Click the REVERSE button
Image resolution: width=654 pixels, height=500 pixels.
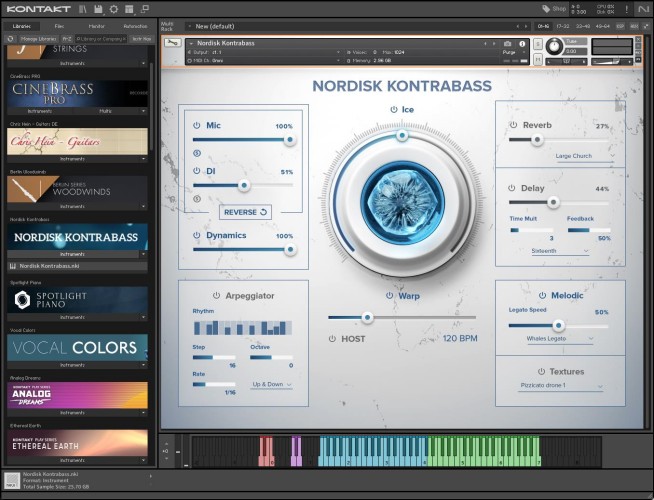pos(245,212)
